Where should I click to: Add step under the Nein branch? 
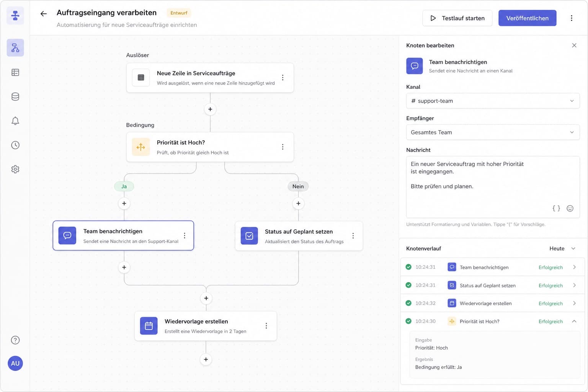coord(298,203)
